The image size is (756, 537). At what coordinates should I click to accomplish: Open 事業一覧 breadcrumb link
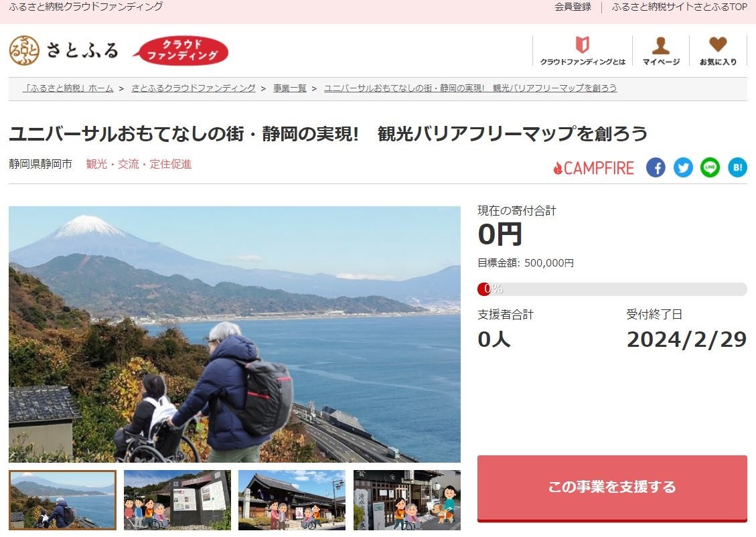[x=290, y=88]
